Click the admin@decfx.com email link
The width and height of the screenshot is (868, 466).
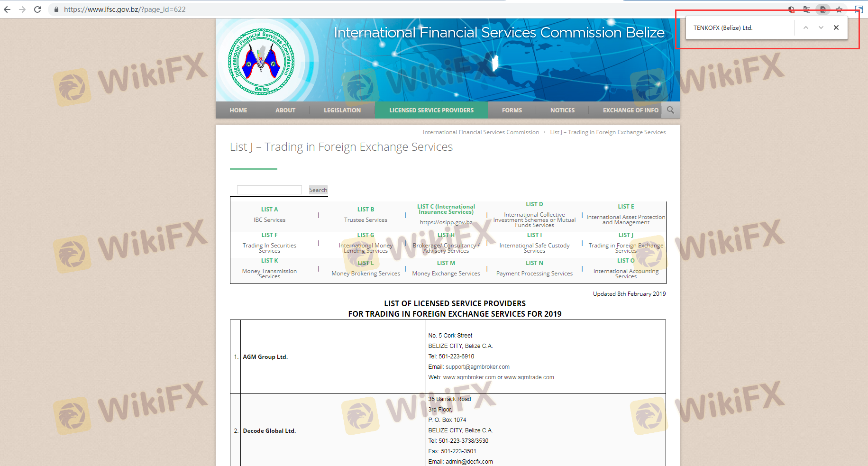click(469, 462)
